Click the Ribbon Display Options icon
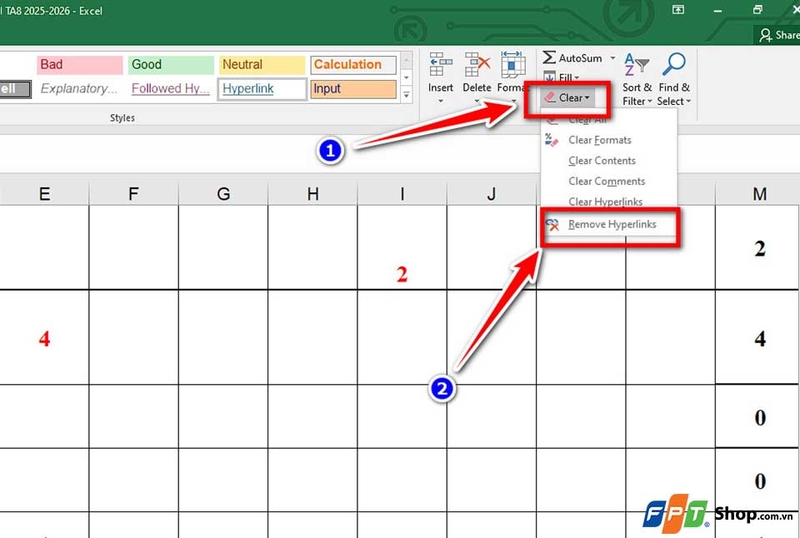This screenshot has height=538, width=800. pyautogui.click(x=678, y=10)
